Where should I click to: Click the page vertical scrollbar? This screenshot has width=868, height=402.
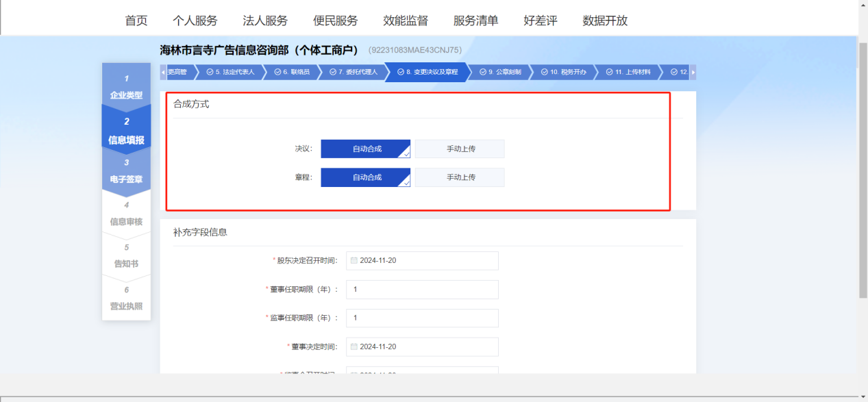[x=863, y=171]
